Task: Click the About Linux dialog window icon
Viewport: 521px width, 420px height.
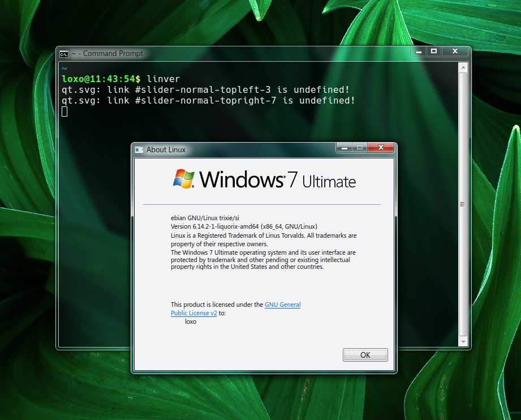Action: [139, 149]
